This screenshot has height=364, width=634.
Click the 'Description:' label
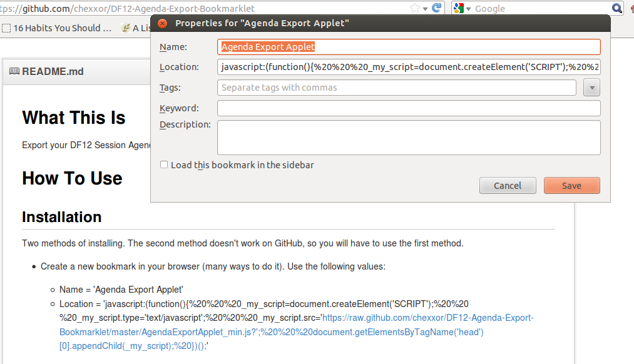(185, 124)
